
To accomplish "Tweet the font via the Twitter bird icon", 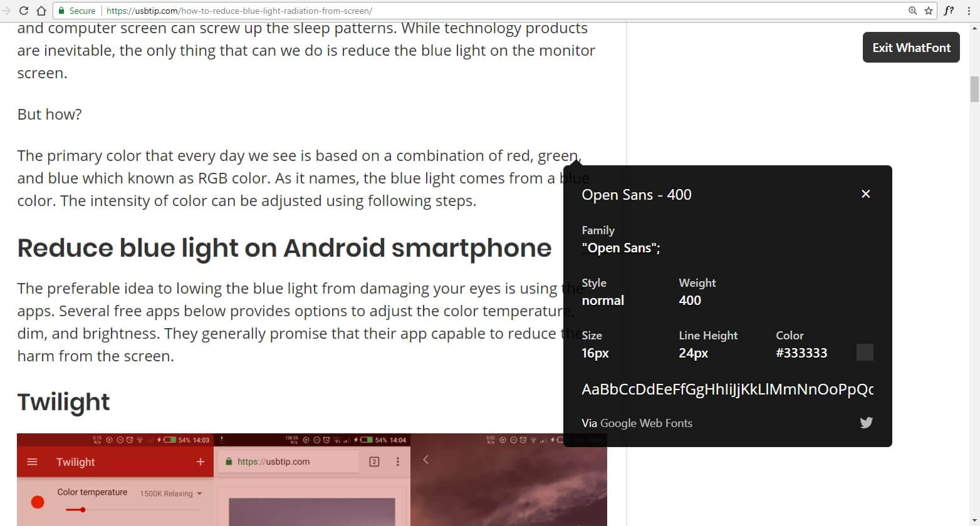I will tap(867, 423).
